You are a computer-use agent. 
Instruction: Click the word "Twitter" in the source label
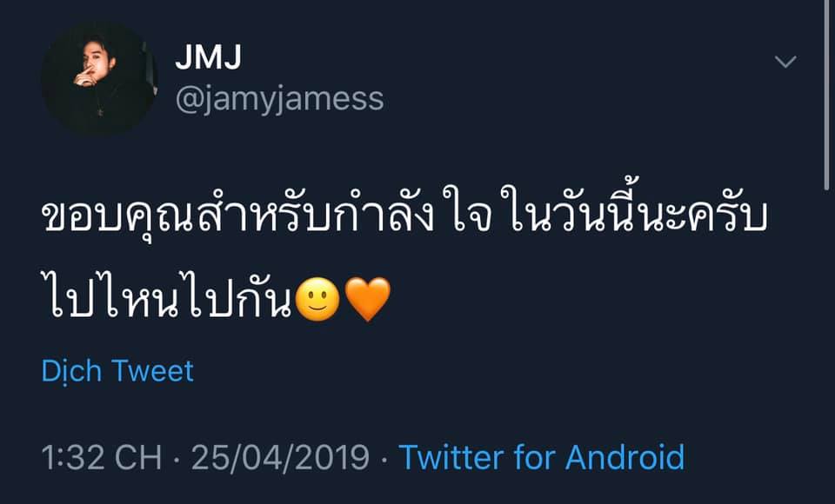coord(451,457)
